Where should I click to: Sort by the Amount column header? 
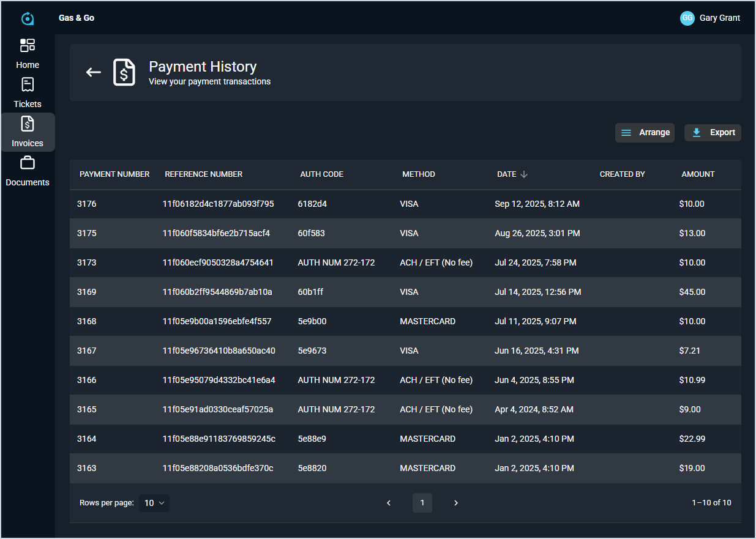tap(698, 174)
